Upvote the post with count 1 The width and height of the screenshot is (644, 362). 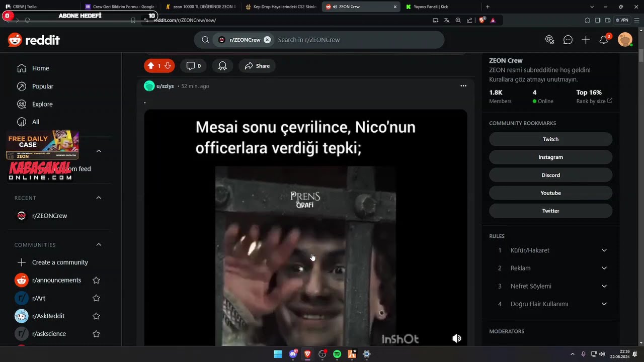point(150,66)
